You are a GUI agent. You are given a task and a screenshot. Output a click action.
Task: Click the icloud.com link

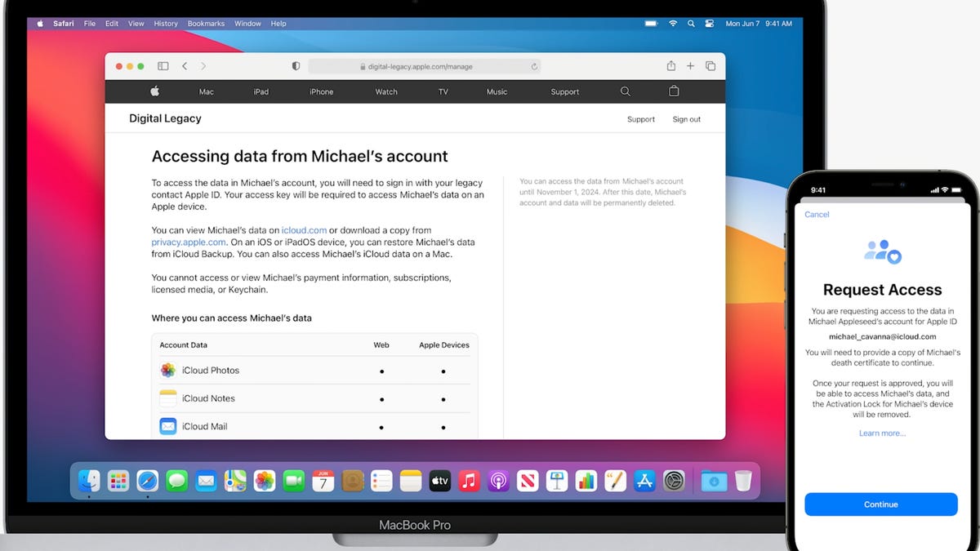[x=304, y=231]
